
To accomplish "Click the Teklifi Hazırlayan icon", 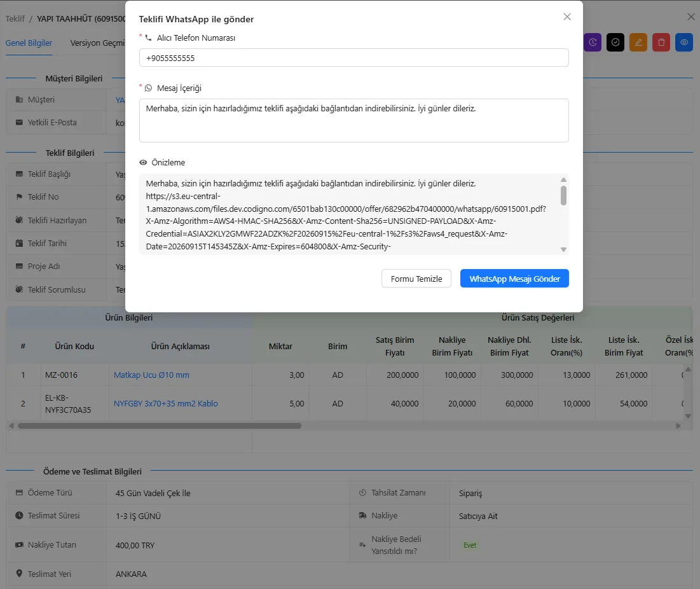I will pyautogui.click(x=19, y=220).
